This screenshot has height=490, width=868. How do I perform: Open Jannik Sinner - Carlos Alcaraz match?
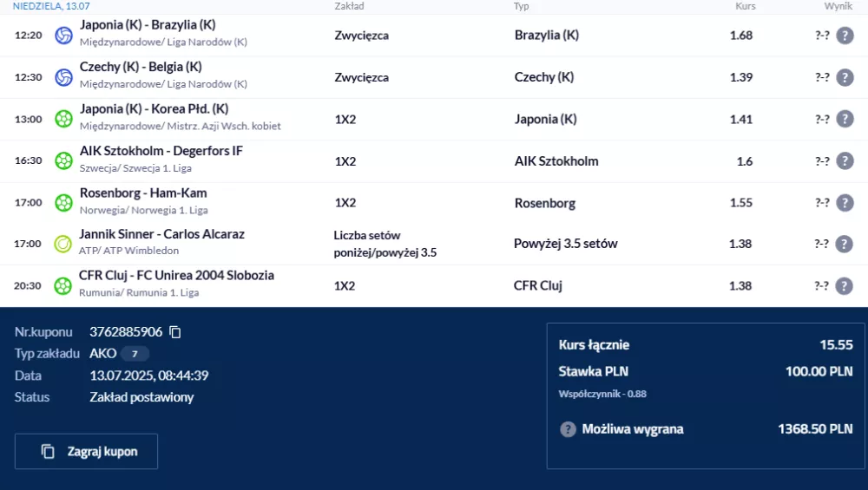pyautogui.click(x=161, y=234)
